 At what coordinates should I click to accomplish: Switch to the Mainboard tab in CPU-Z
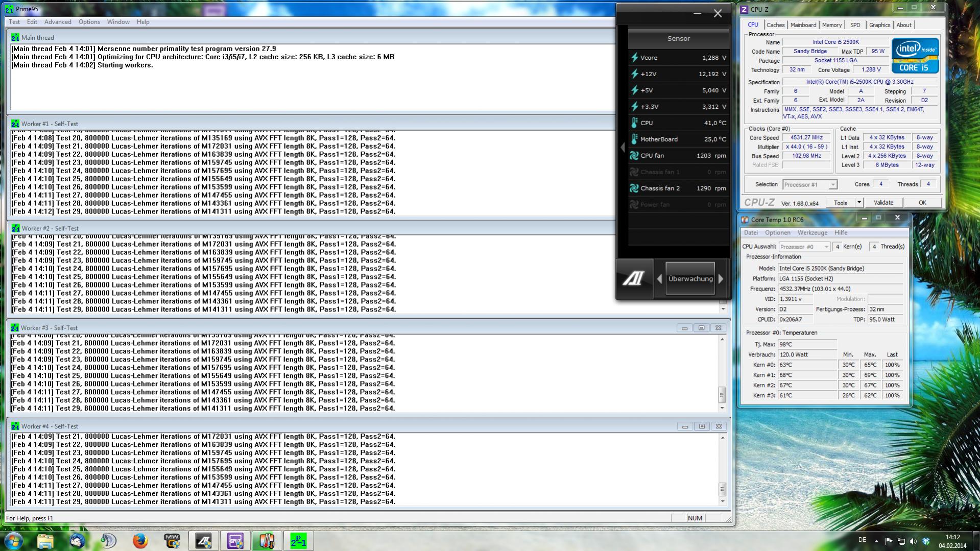point(803,25)
